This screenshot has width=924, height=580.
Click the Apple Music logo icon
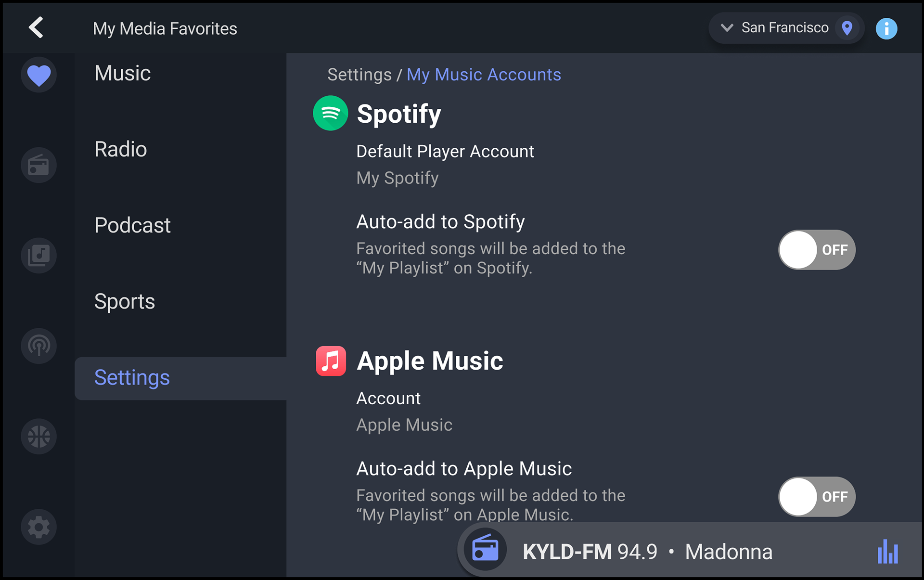point(331,361)
